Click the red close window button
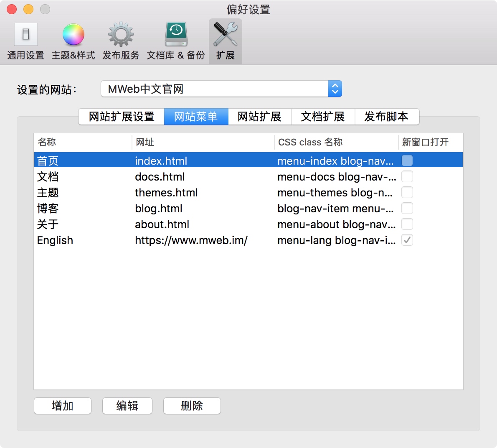 click(12, 9)
